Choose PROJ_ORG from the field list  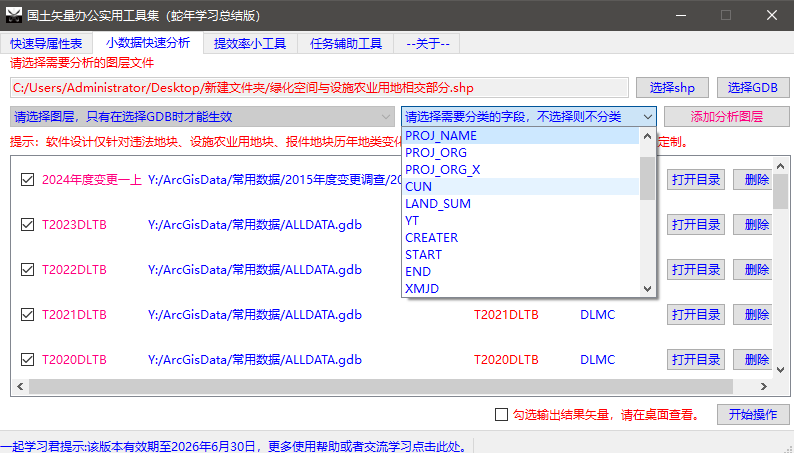(x=435, y=153)
